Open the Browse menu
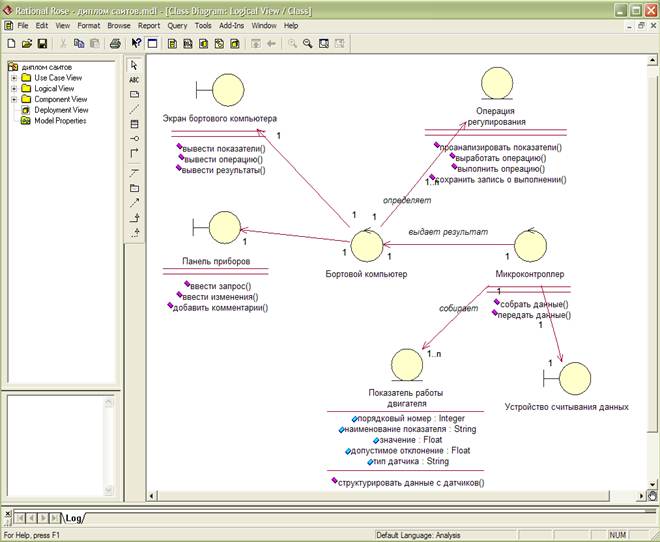Screen dimensions: 660x542 (x=119, y=26)
